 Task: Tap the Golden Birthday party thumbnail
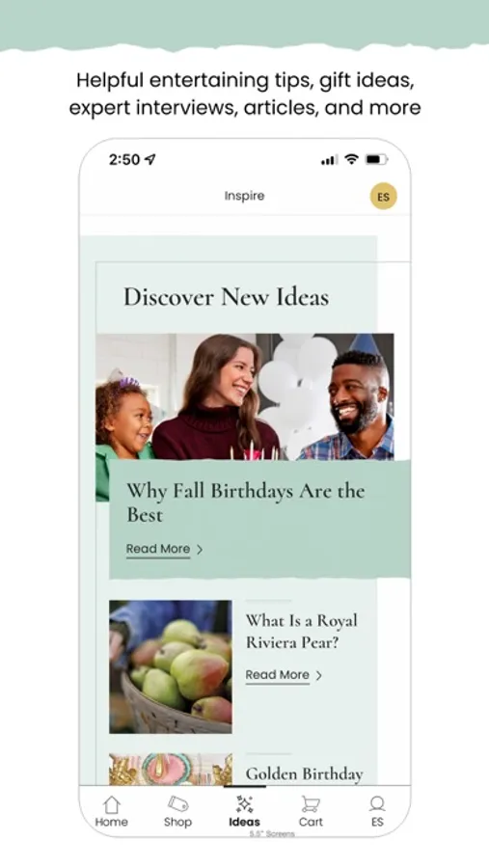tap(171, 769)
